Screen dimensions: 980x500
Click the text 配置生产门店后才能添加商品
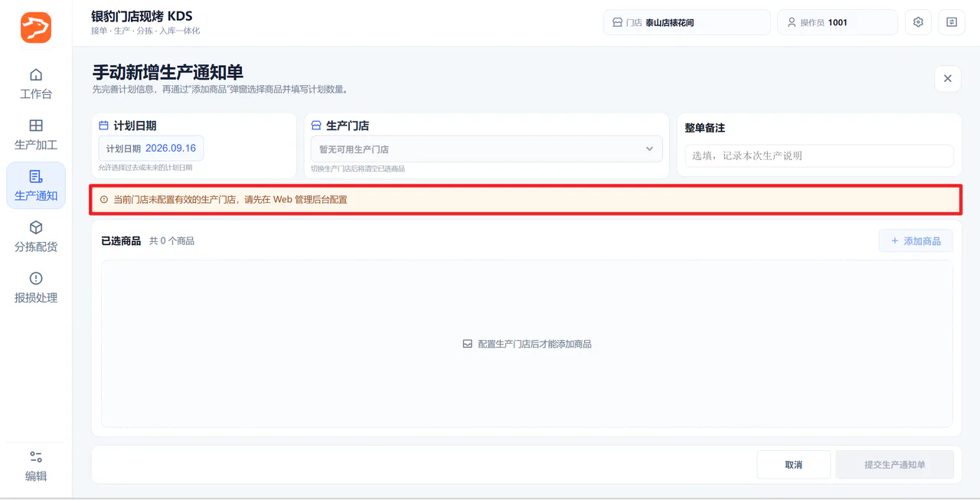tap(535, 345)
